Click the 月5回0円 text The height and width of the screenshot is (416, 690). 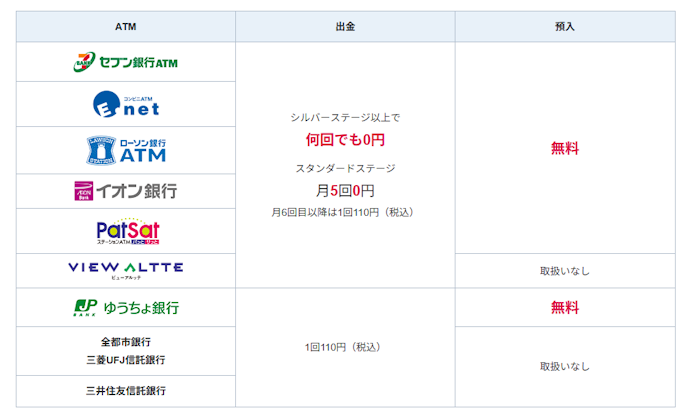point(345,191)
